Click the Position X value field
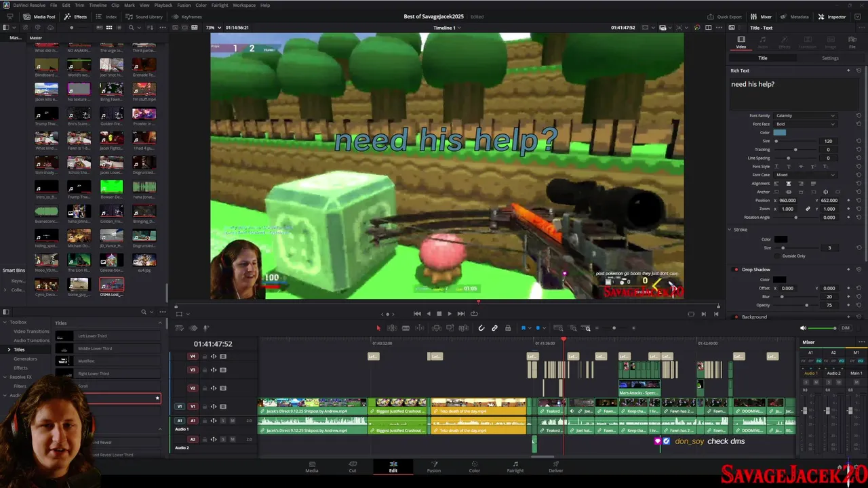This screenshot has width=868, height=488. (788, 201)
